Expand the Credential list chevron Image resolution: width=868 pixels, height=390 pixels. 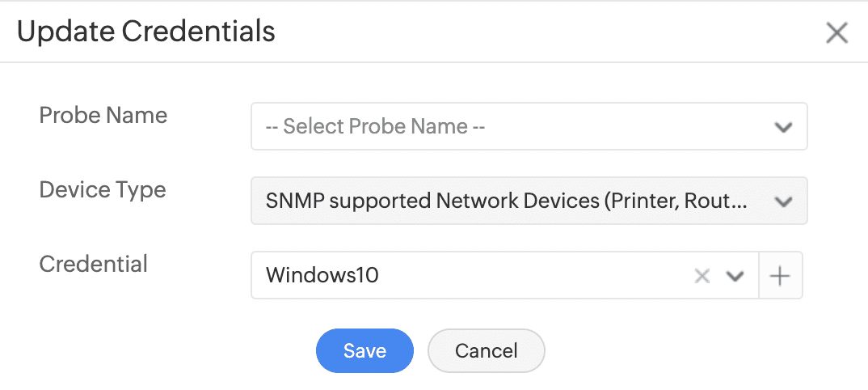coord(735,277)
